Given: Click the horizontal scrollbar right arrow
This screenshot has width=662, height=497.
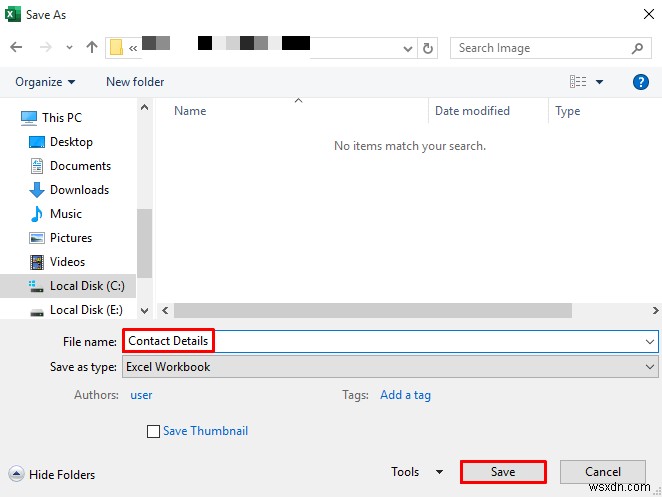Looking at the screenshot, I should [655, 311].
